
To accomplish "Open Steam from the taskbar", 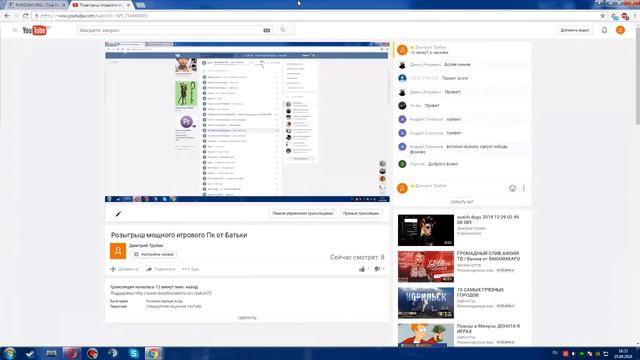I will pos(30,353).
